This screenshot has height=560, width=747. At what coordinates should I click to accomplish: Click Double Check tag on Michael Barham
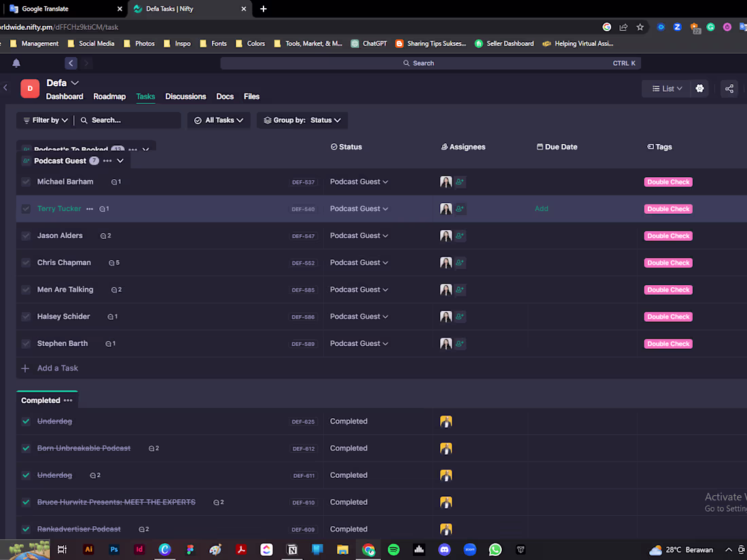[x=668, y=182]
